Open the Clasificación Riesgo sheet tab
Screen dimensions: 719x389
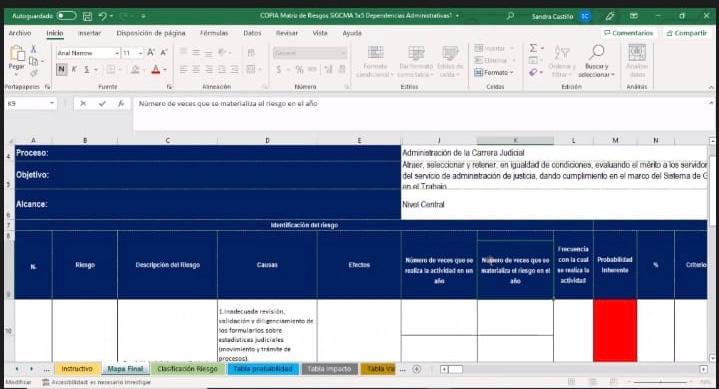pyautogui.click(x=187, y=369)
